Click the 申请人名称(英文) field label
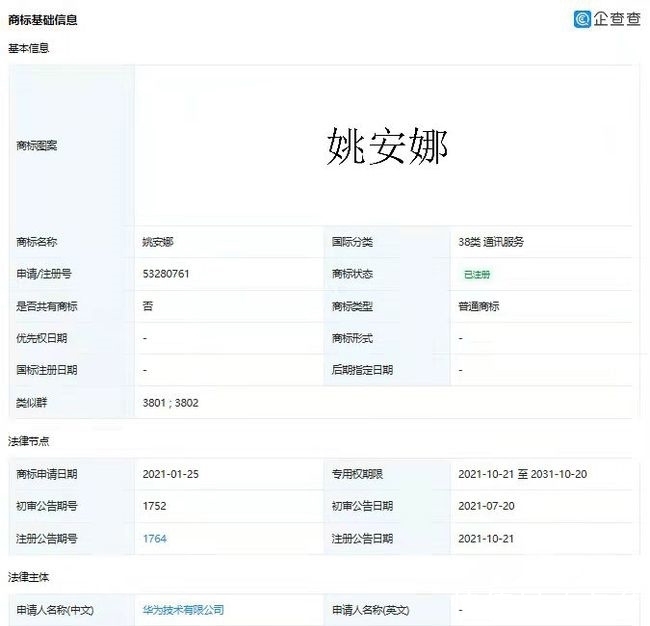Viewport: 650px width, 626px height. tap(371, 610)
